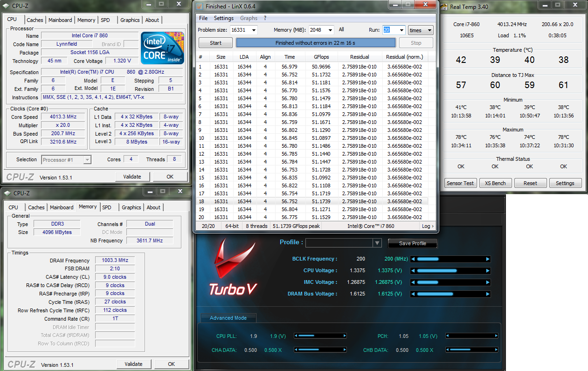Select row 18 in LinX results
This screenshot has height=371, width=588.
coord(312,201)
